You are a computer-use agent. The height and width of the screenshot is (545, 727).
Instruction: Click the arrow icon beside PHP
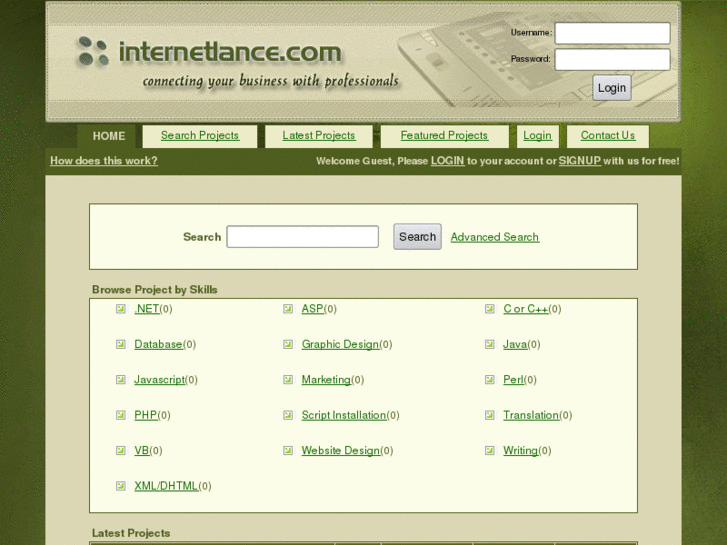[x=121, y=415]
